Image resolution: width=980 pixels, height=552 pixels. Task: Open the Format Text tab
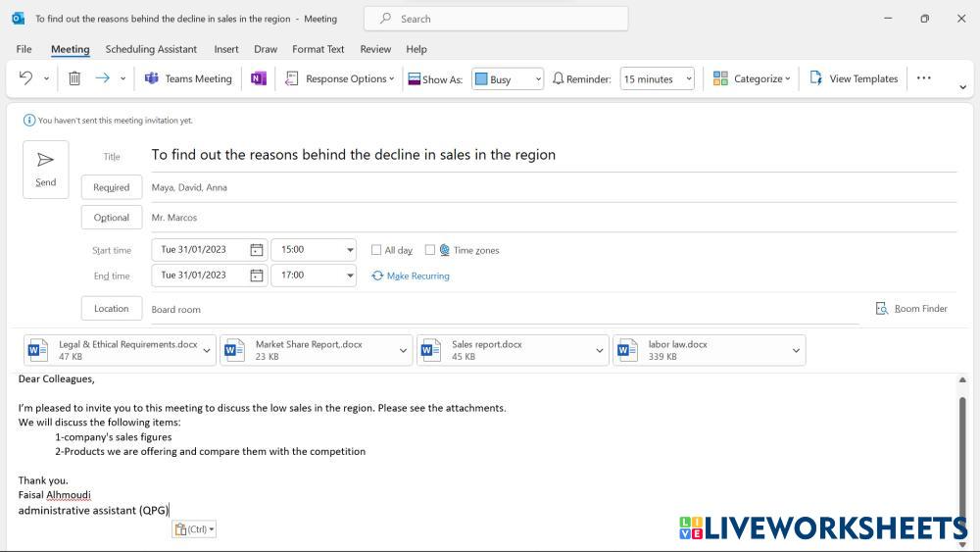pos(318,49)
